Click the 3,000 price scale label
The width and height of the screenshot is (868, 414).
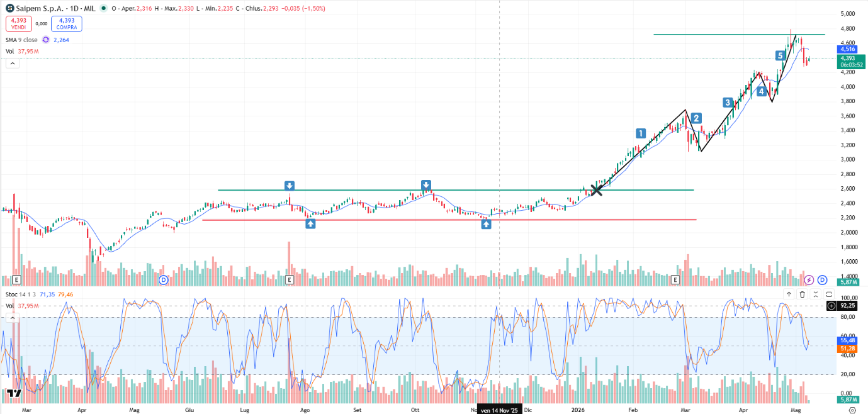click(x=847, y=159)
